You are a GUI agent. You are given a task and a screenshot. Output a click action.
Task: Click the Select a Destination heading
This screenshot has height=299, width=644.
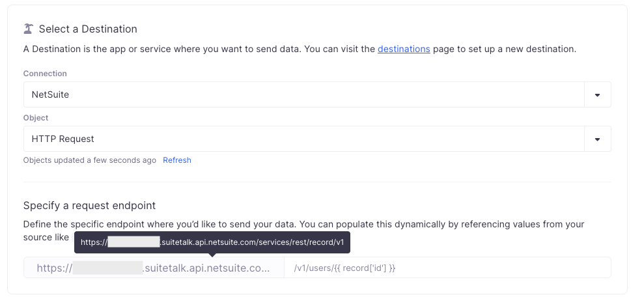pyautogui.click(x=88, y=29)
